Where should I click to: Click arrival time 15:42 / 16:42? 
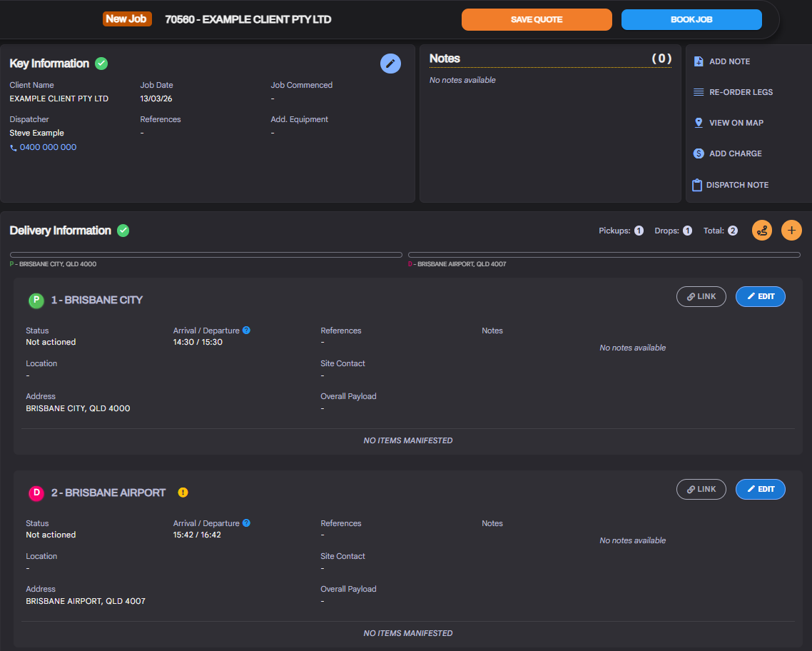pyautogui.click(x=197, y=535)
